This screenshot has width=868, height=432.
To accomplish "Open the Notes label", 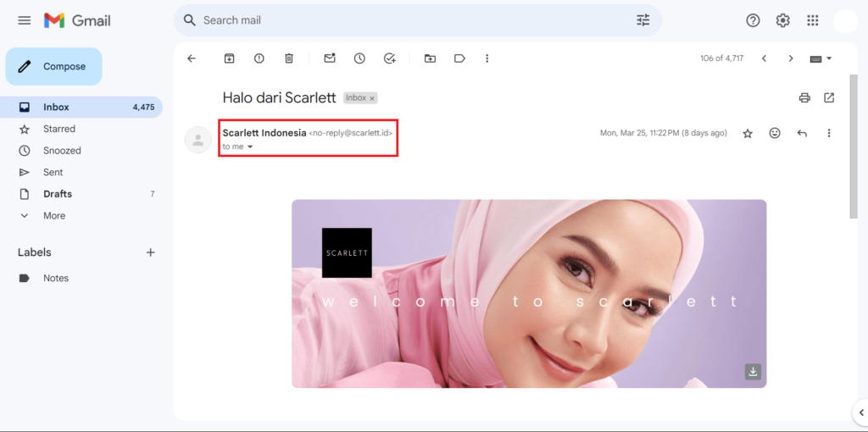I will pos(81,278).
